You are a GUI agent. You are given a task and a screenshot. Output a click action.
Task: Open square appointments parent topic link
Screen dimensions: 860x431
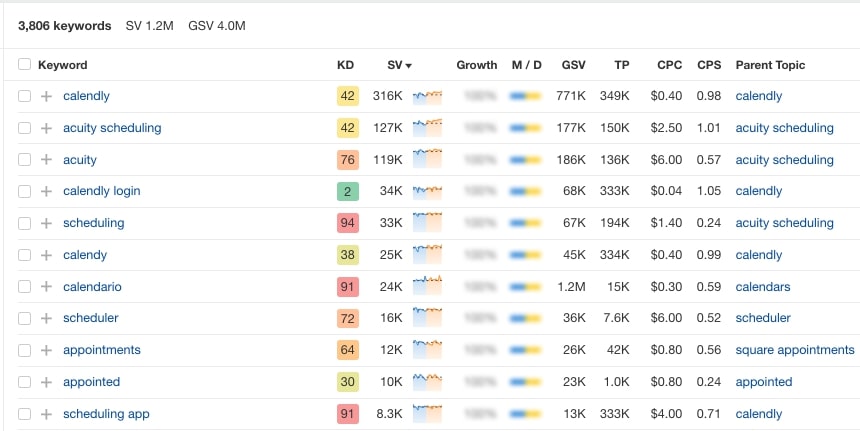[794, 350]
